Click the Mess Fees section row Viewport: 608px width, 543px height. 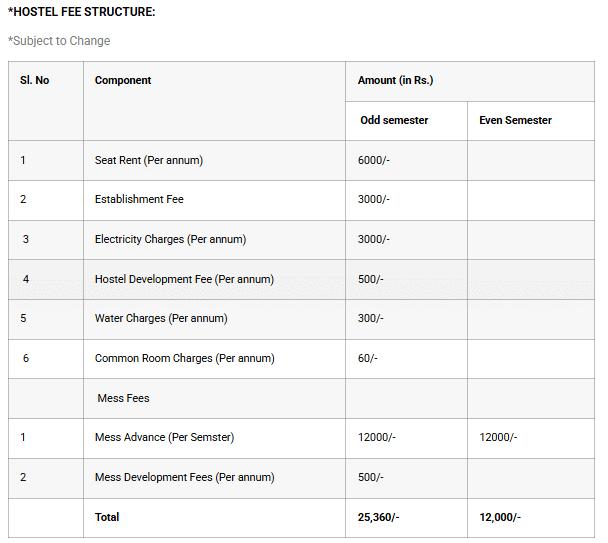(x=124, y=398)
